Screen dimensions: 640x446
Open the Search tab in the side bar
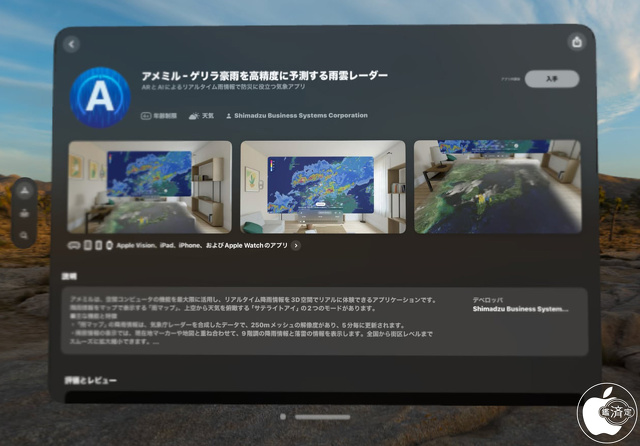[x=24, y=235]
